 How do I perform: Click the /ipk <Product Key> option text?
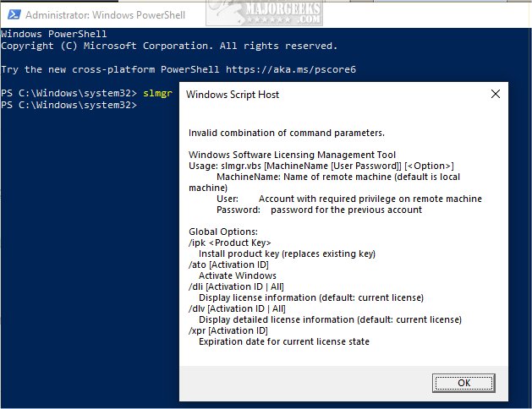click(x=229, y=243)
